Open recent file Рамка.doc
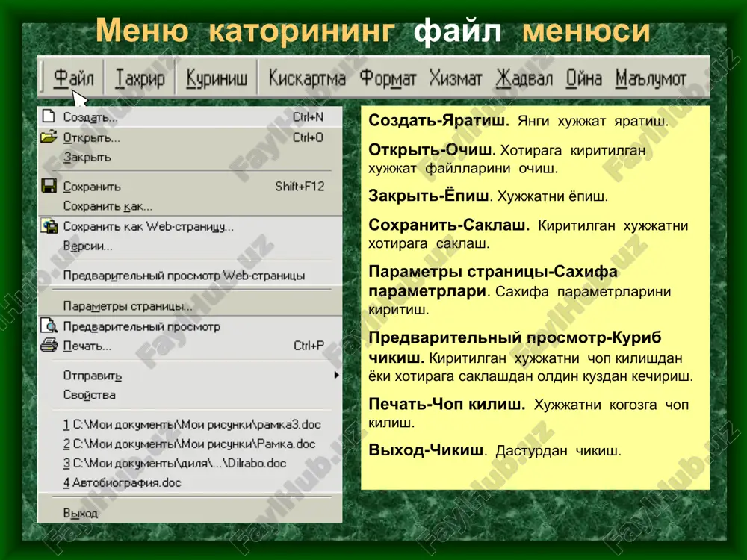Image resolution: width=747 pixels, height=560 pixels. 190,444
